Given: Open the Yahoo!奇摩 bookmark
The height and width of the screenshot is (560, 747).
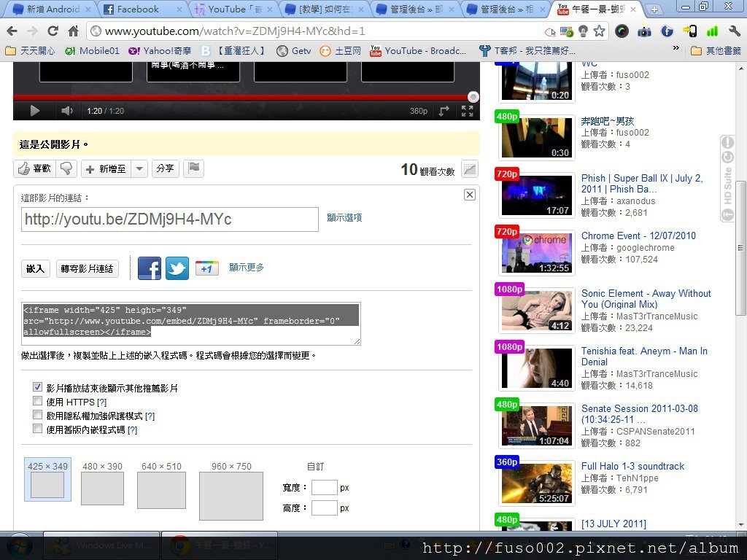Looking at the screenshot, I should pos(160,50).
